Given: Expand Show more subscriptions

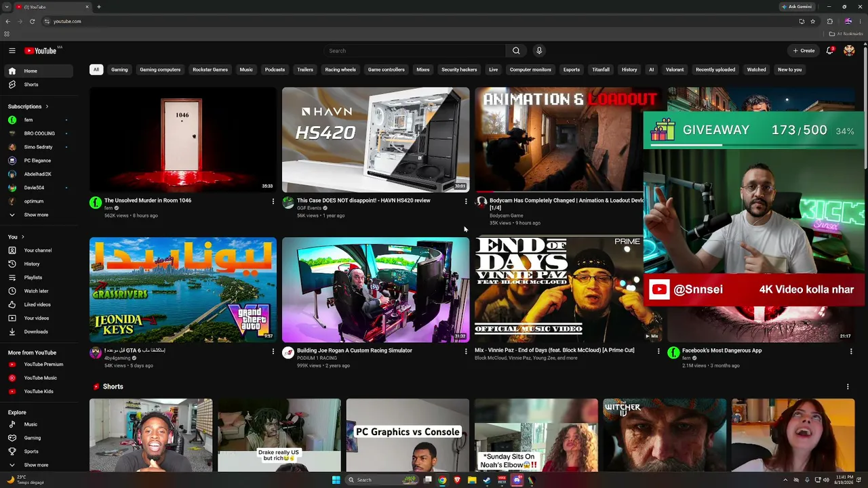Looking at the screenshot, I should (39, 215).
